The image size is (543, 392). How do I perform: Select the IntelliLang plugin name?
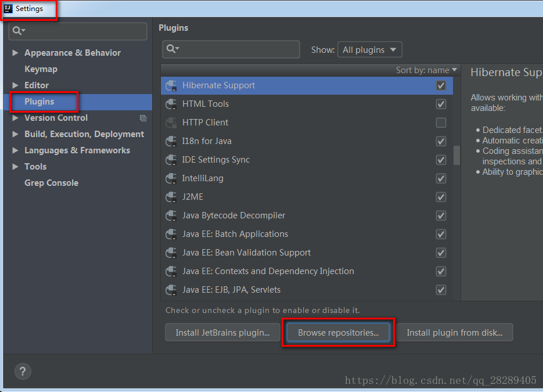(x=203, y=178)
